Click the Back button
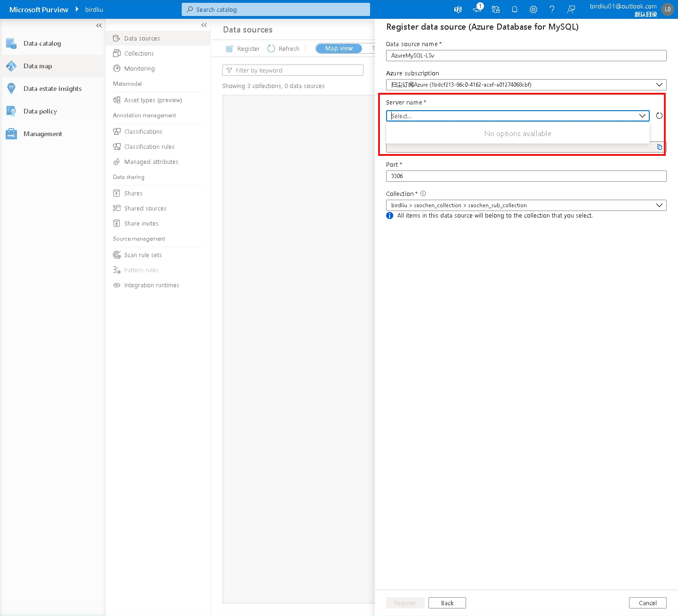The height and width of the screenshot is (616, 678). (x=447, y=602)
